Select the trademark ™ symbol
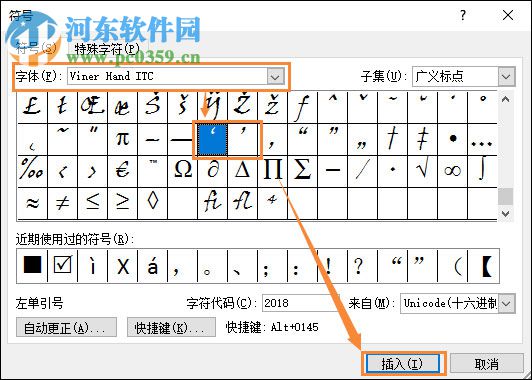The image size is (532, 380). [x=152, y=171]
